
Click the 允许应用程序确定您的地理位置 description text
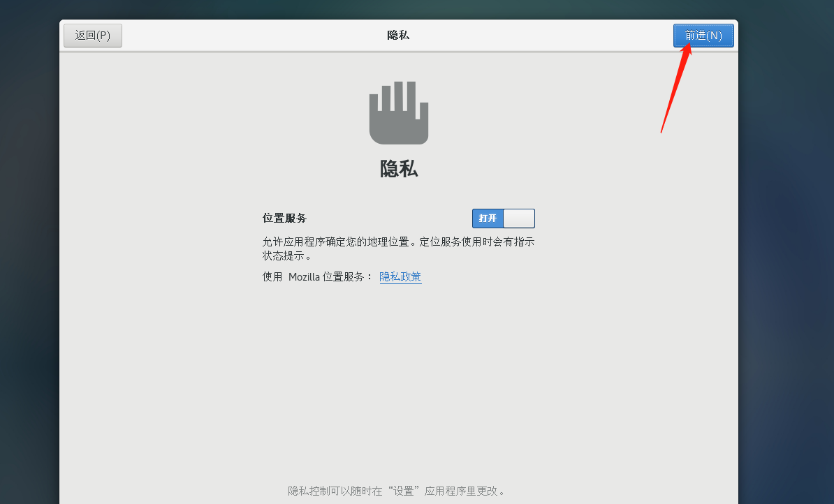[398, 249]
